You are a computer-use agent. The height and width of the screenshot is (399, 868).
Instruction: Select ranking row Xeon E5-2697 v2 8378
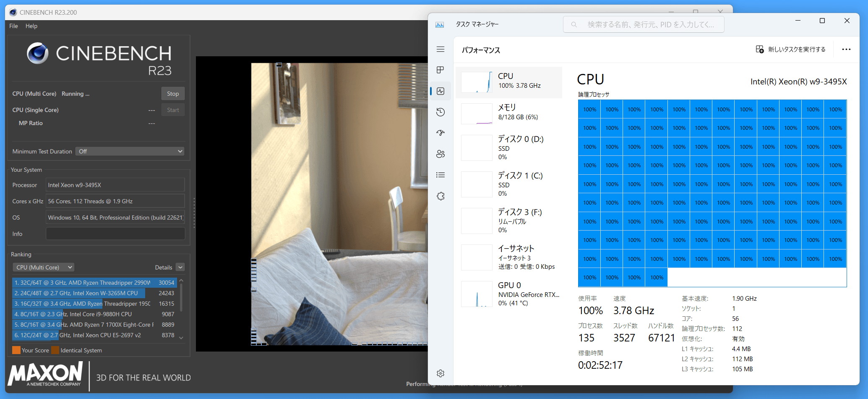point(94,335)
